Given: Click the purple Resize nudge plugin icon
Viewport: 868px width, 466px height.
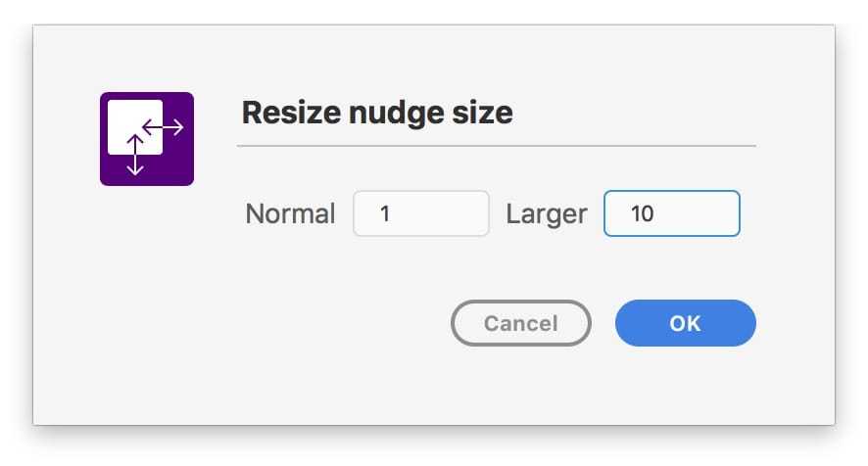Looking at the screenshot, I should pos(147,138).
